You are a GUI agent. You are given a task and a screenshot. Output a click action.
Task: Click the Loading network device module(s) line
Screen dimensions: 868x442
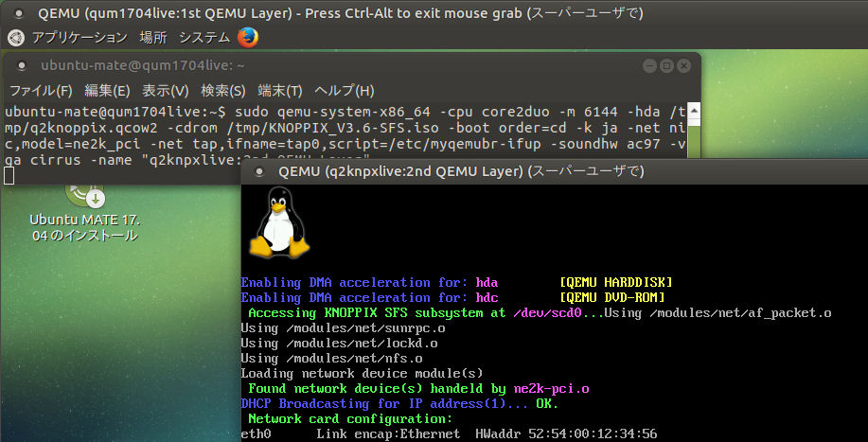click(x=362, y=374)
